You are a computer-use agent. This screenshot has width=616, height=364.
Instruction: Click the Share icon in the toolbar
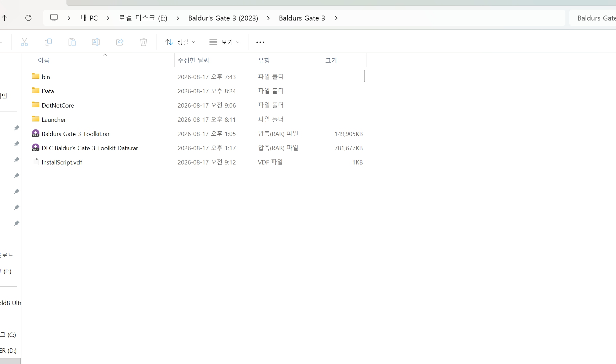pos(120,42)
